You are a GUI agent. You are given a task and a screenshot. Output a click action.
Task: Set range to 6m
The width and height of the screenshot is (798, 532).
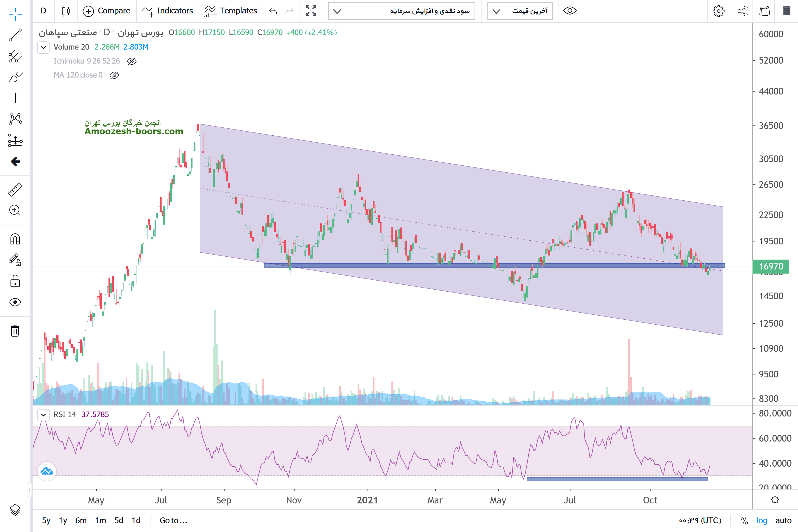pyautogui.click(x=81, y=520)
